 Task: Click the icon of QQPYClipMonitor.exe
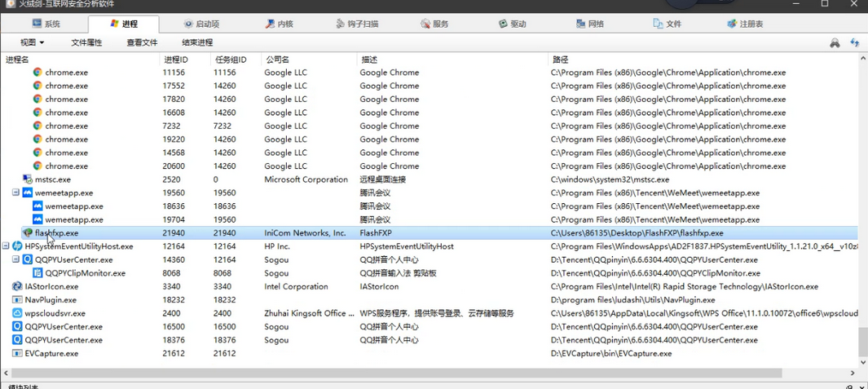click(37, 273)
